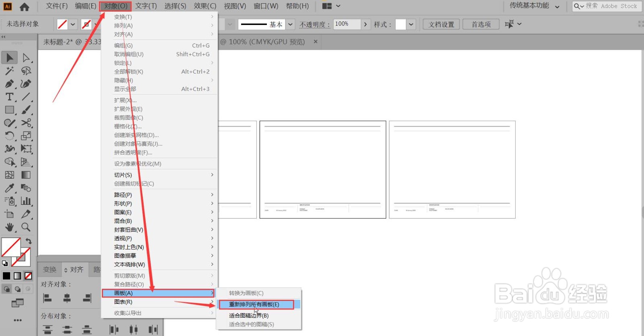The image size is (644, 336).
Task: Open fill color dropdown in control bar
Action: [x=73, y=24]
